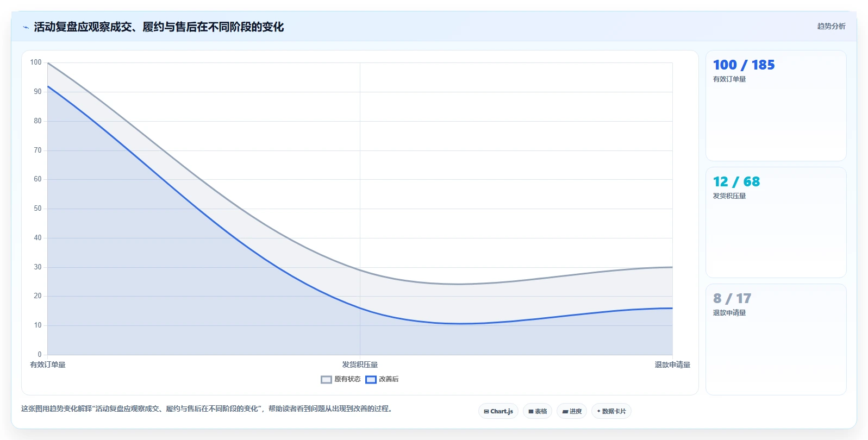Click the 趋势分析 label in header

[831, 26]
